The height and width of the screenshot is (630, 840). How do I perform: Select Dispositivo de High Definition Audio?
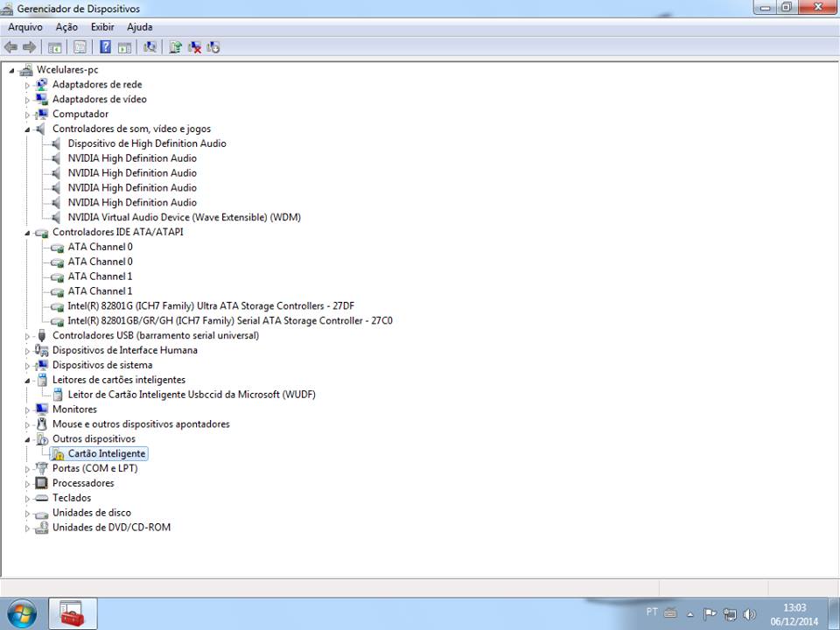point(147,143)
